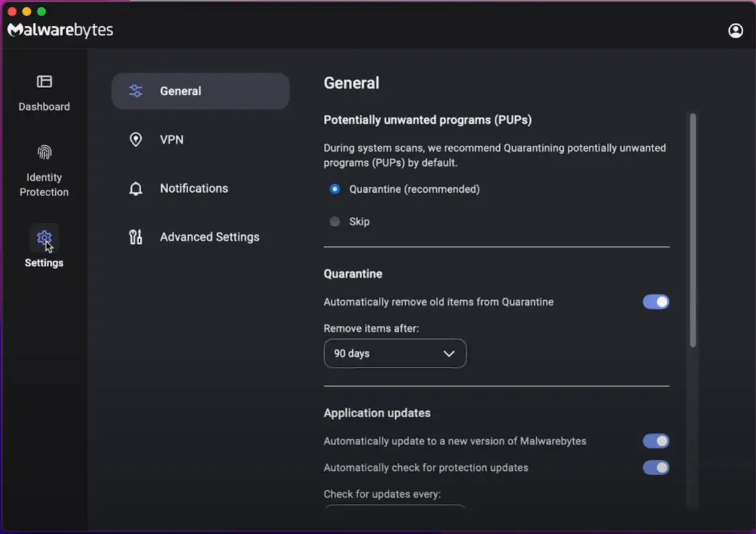Click the VPN location pin icon

pyautogui.click(x=136, y=140)
